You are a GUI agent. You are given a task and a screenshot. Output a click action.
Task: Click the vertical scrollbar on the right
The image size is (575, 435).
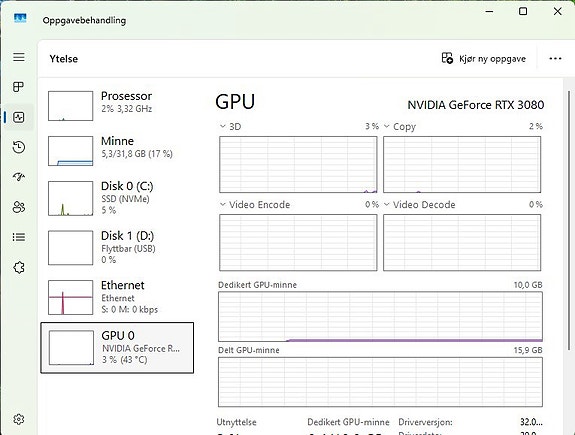click(569, 220)
